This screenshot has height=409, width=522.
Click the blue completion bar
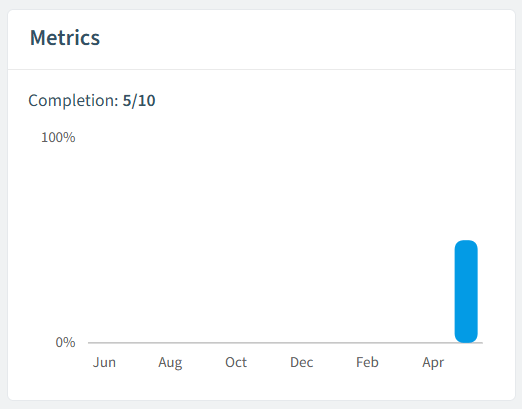click(466, 291)
